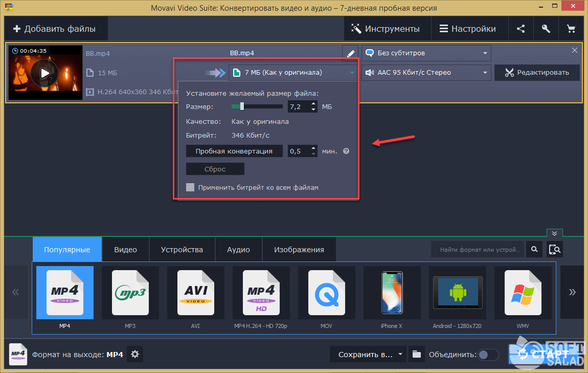Click the source video info H.264 640x360
Viewport: 588px width, 373px height.
(132, 92)
